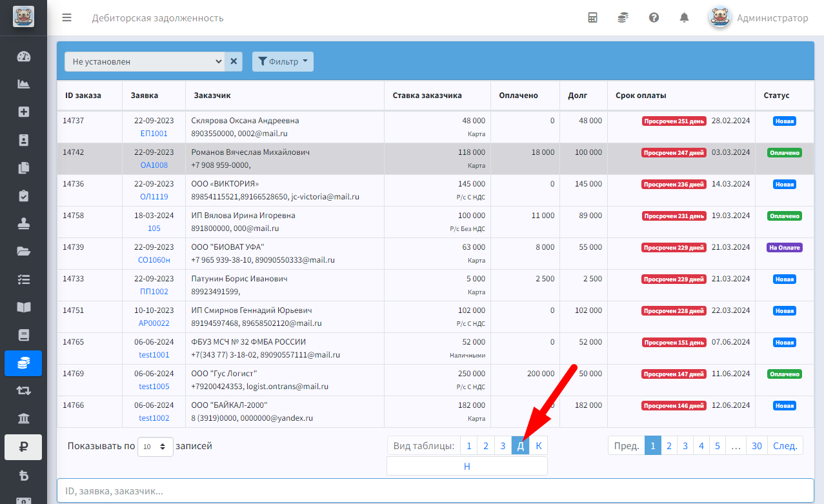Clear the 'Не установлен' selection with X
This screenshot has height=504, width=824.
coord(234,62)
